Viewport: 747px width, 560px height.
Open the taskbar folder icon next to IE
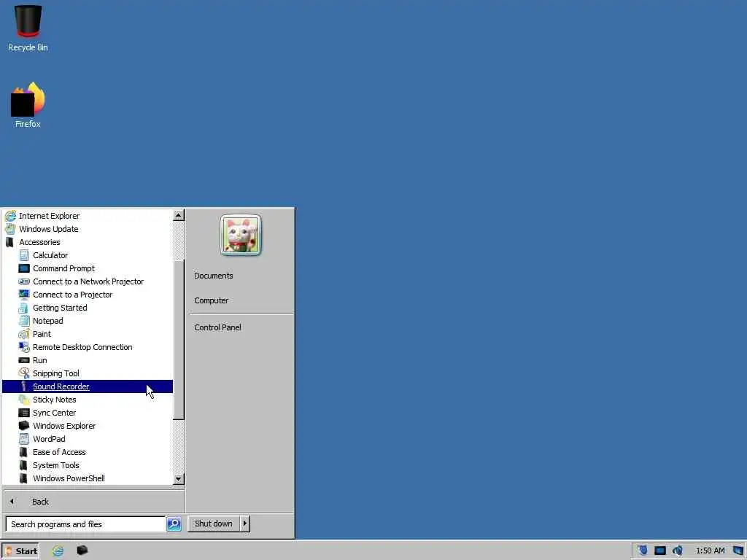pos(82,551)
